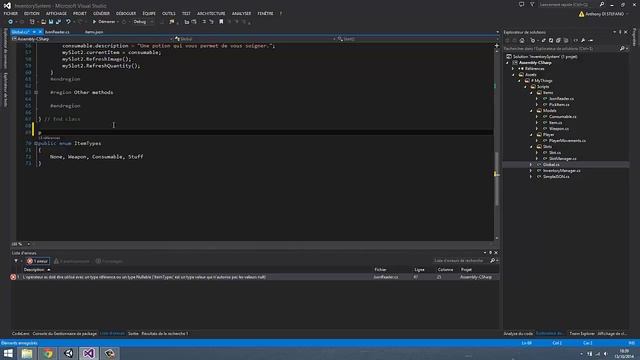Click the account warning icon near user name
Screen dimensions: 640x360
pos(581,14)
